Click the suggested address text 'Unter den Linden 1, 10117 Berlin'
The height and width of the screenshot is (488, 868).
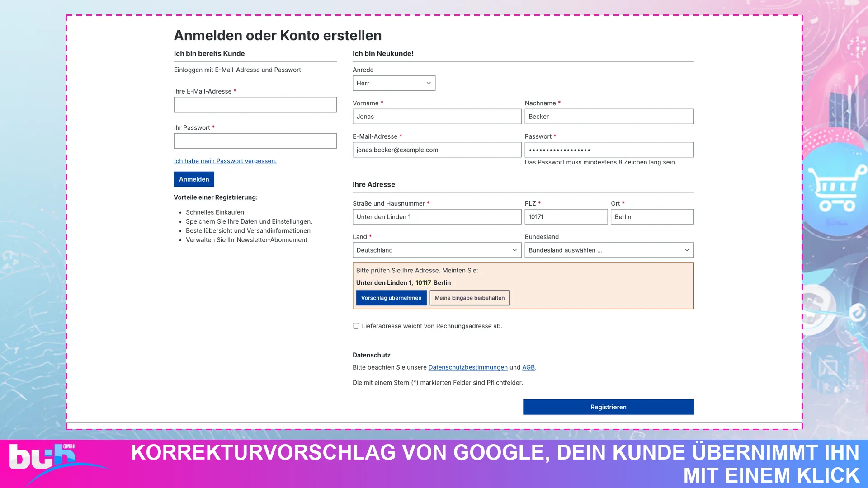coord(403,283)
